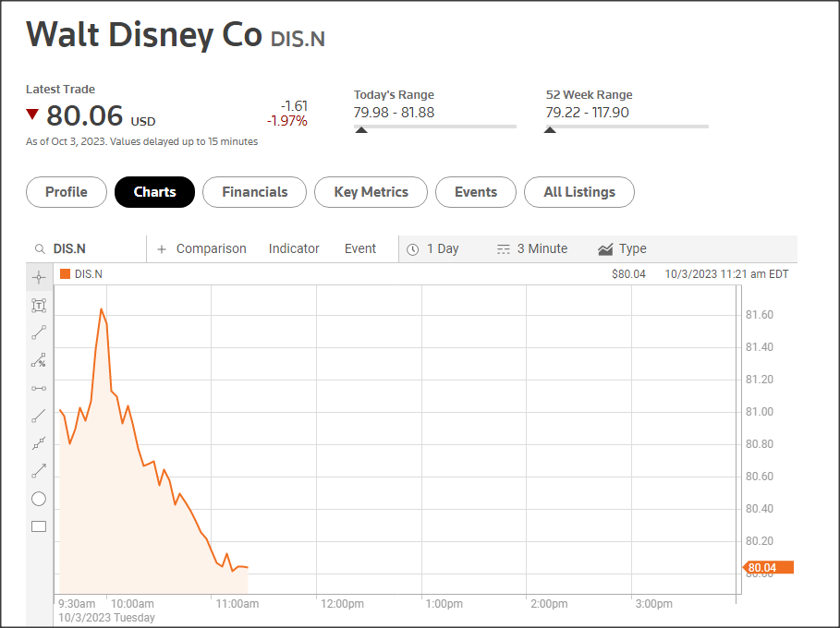The image size is (840, 628).
Task: Click the DIS.N ticker beside the title
Action: click(x=298, y=39)
